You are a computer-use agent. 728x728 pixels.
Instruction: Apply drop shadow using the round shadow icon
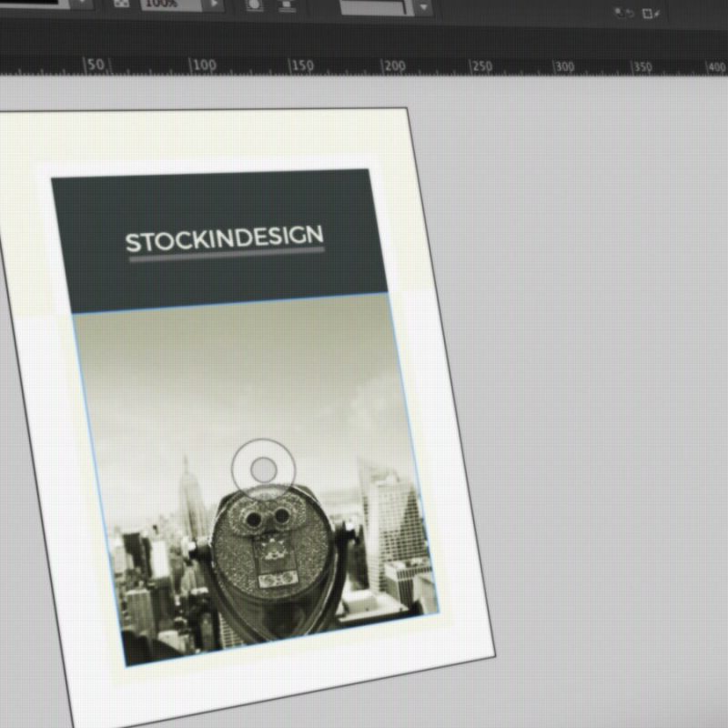click(254, 5)
